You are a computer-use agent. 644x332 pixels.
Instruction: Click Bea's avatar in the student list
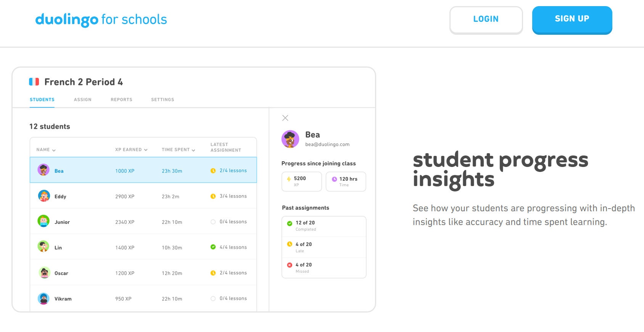point(43,170)
